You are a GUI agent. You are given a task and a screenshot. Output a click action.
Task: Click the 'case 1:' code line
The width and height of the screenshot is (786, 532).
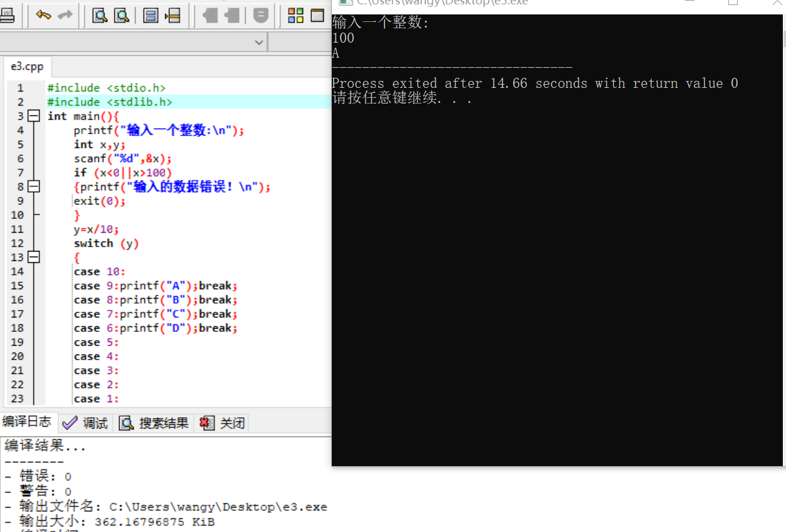pos(96,398)
